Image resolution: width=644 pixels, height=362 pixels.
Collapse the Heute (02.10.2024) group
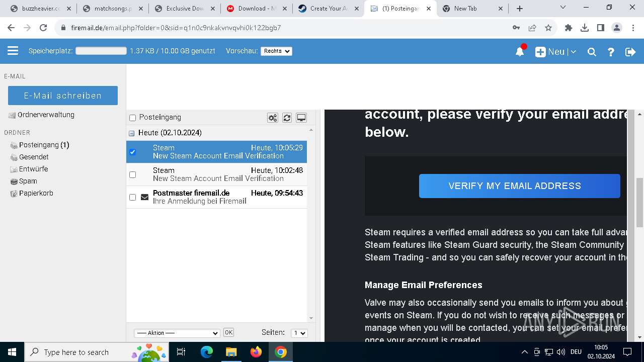click(132, 133)
